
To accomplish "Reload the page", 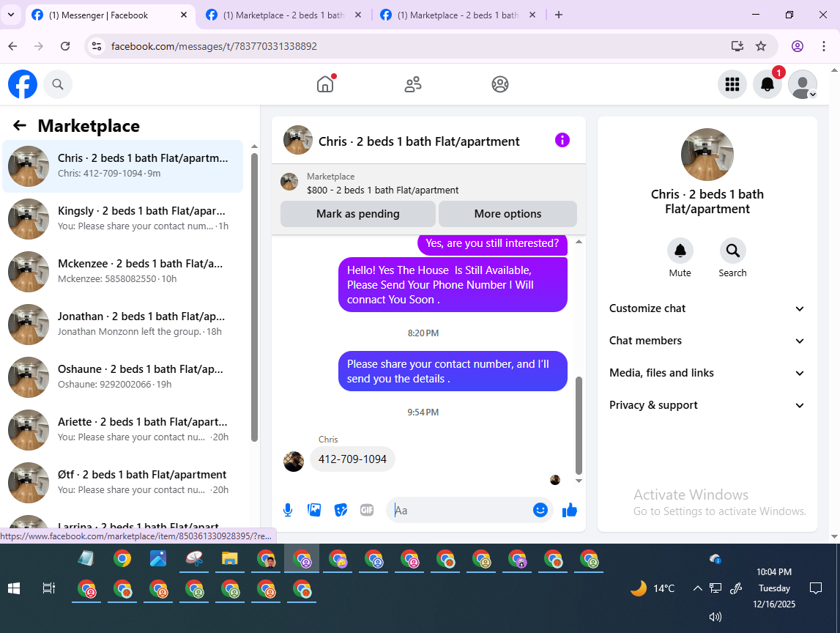I will pyautogui.click(x=65, y=46).
